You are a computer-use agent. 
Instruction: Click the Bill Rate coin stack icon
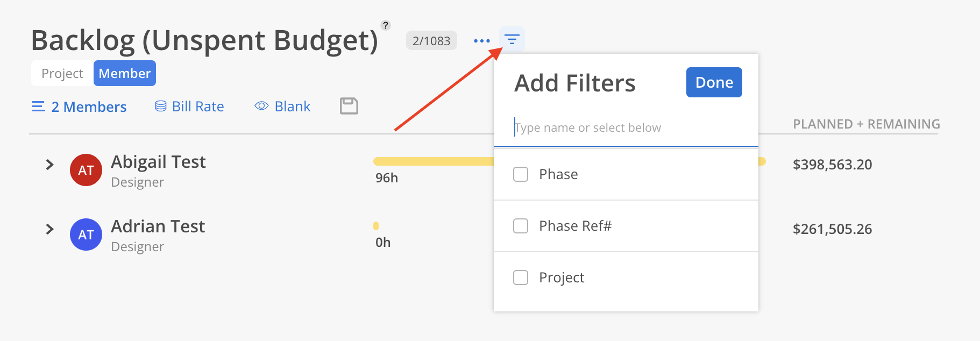point(160,106)
